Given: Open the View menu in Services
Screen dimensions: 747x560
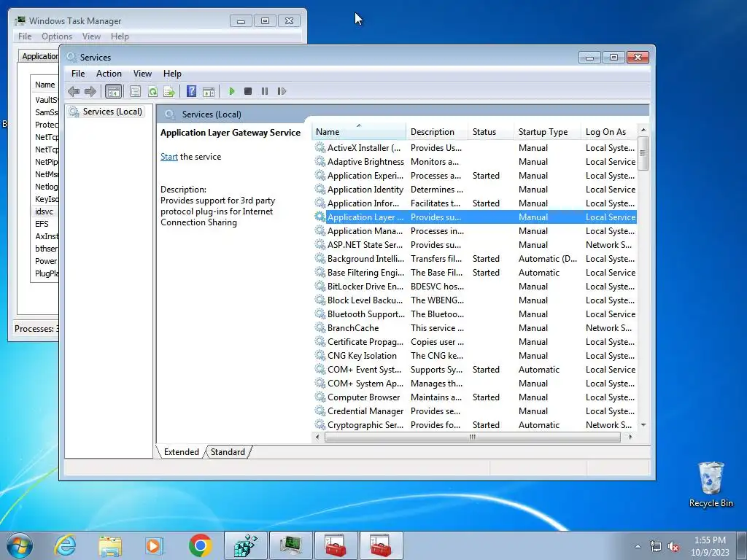Looking at the screenshot, I should click(x=142, y=74).
